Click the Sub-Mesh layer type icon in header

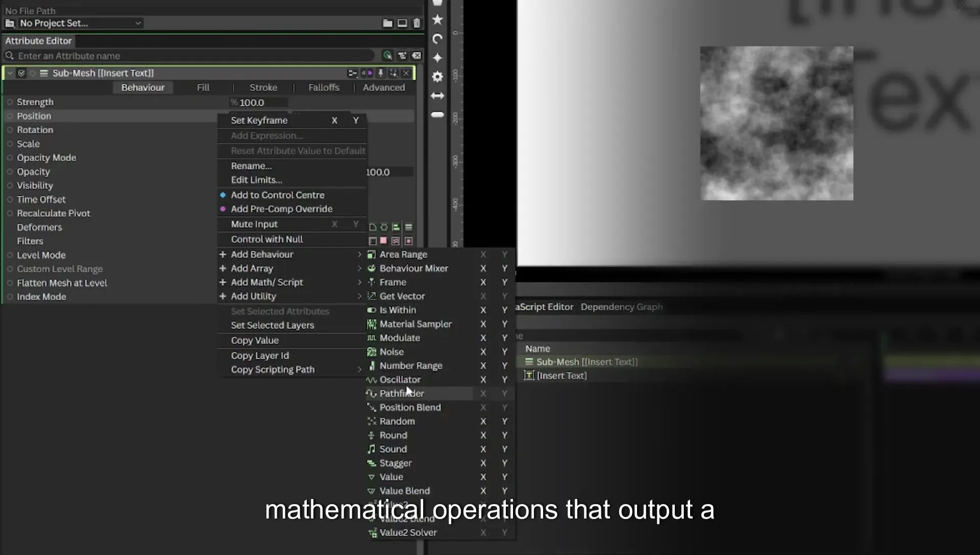pyautogui.click(x=44, y=73)
